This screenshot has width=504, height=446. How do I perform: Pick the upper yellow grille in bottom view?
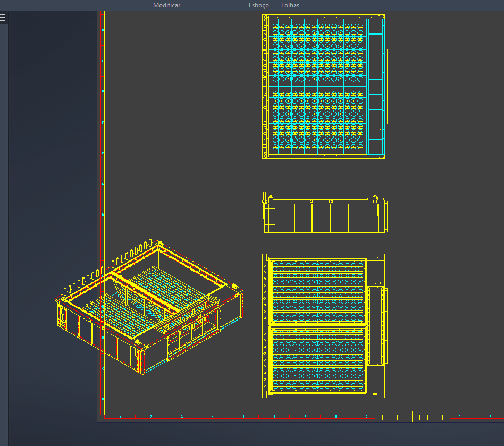[318, 291]
